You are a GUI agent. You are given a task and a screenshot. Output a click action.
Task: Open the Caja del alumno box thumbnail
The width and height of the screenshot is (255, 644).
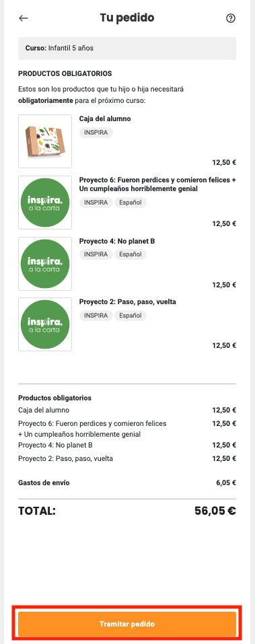coord(45,141)
